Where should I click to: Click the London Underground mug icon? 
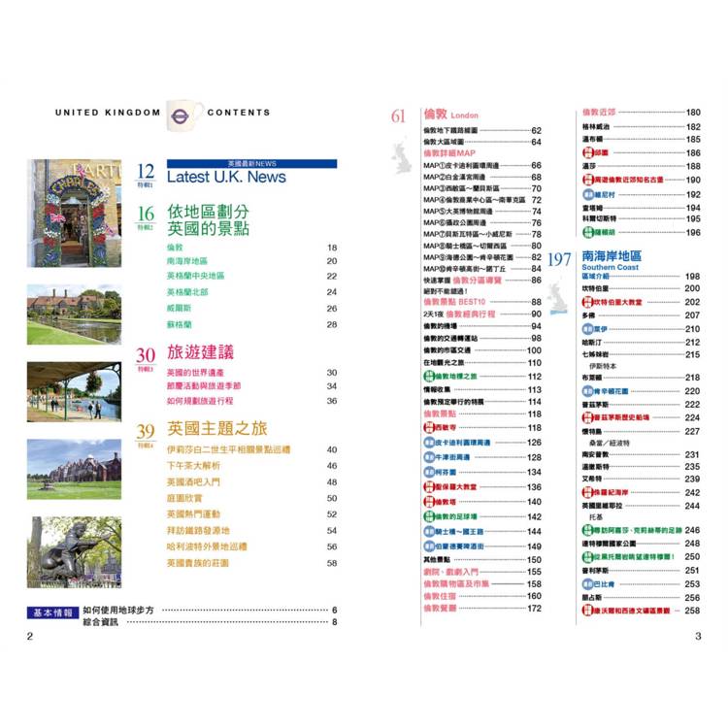point(183,114)
